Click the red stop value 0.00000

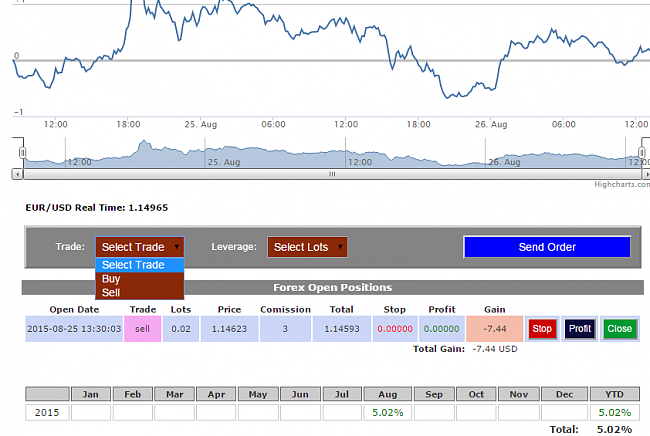pyautogui.click(x=395, y=329)
